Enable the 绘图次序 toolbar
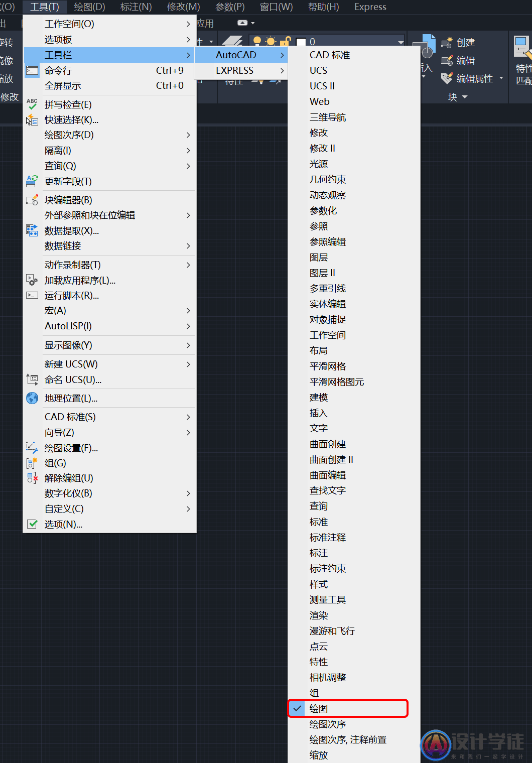Viewport: 532px width, 763px height. pos(354,724)
